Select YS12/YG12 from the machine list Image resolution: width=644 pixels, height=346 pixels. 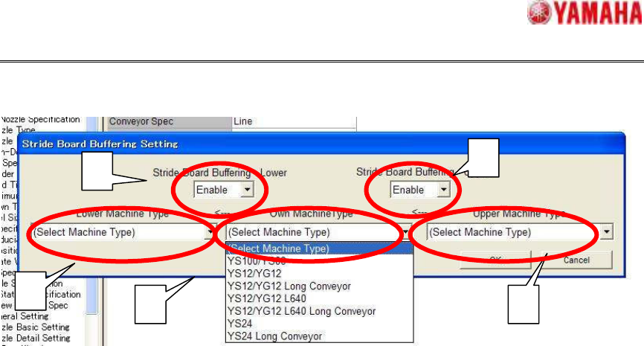point(319,274)
